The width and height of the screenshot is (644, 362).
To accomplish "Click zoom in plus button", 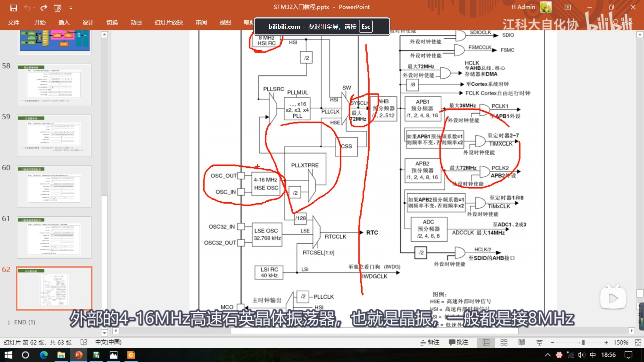I will point(606,343).
